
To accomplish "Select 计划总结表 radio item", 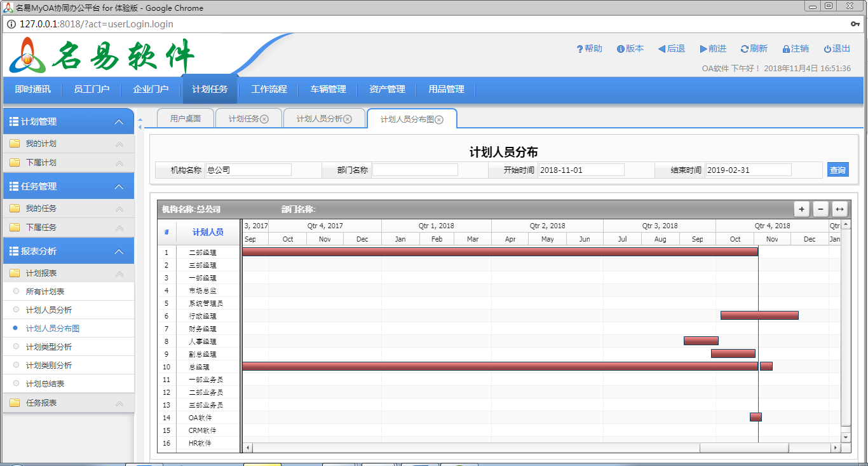I will click(x=17, y=383).
